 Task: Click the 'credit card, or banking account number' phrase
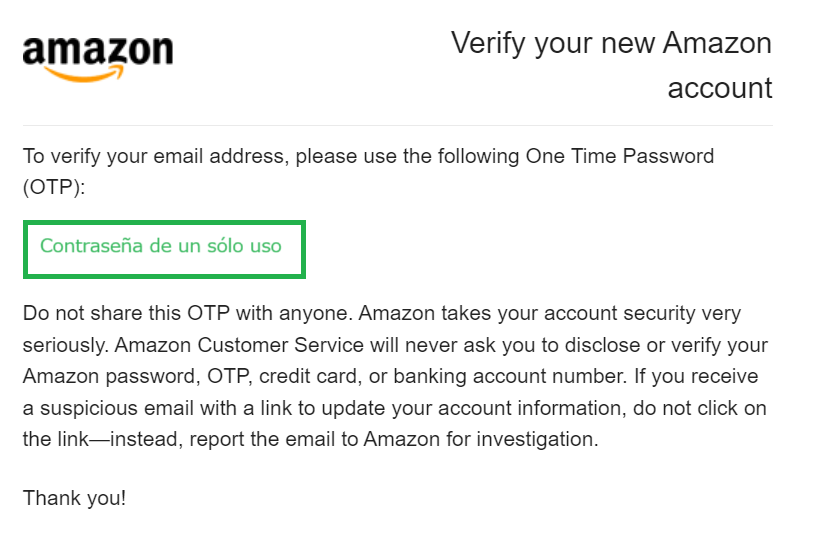(443, 376)
